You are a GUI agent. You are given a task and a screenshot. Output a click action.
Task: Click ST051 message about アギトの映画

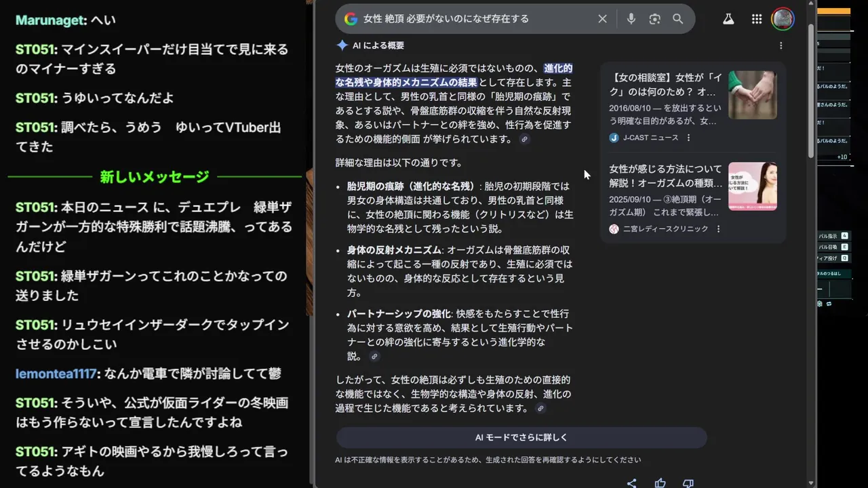[x=152, y=462]
